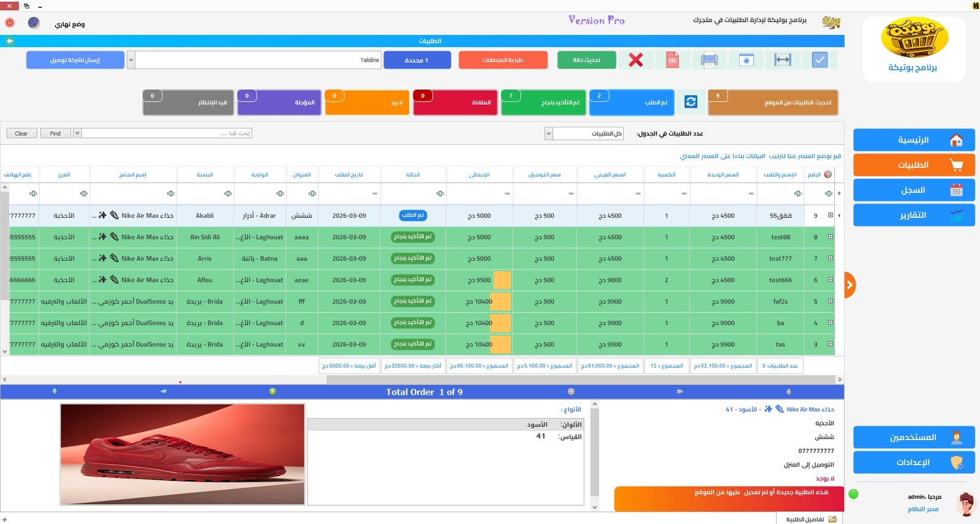Click the shopping cart icon in sidebar
The height and width of the screenshot is (524, 980).
tap(956, 165)
